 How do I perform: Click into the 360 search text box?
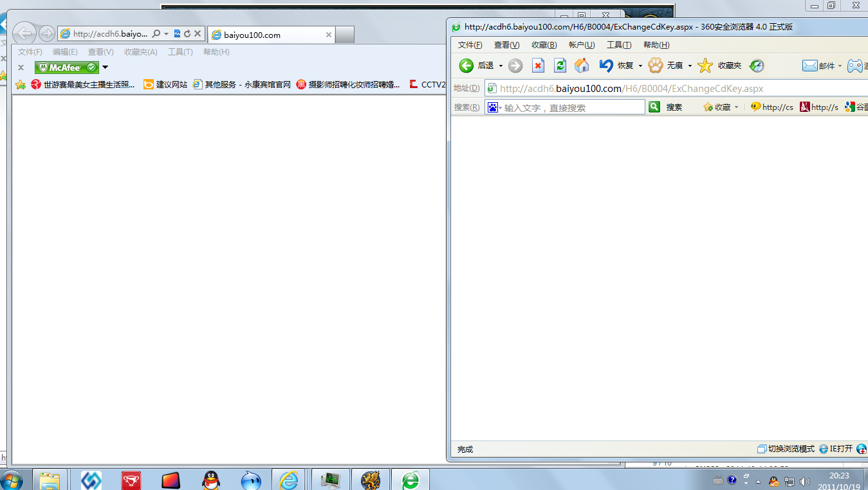[x=572, y=107]
